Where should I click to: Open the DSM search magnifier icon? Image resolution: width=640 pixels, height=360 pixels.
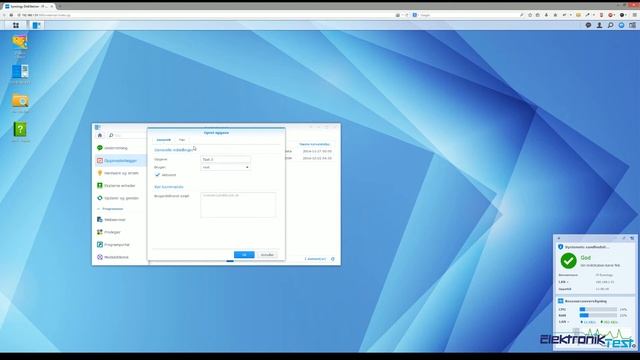610,25
